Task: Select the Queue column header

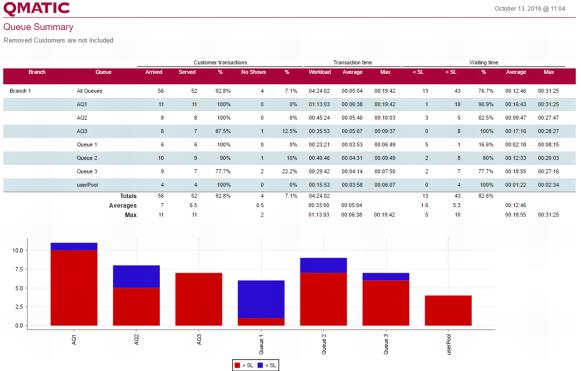Action: [x=103, y=72]
